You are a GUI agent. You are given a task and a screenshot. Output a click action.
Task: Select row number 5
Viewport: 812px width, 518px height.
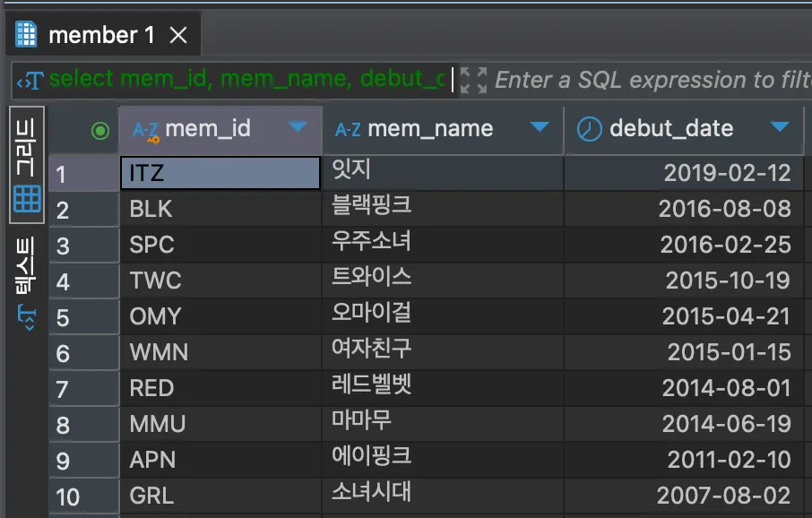(84, 317)
